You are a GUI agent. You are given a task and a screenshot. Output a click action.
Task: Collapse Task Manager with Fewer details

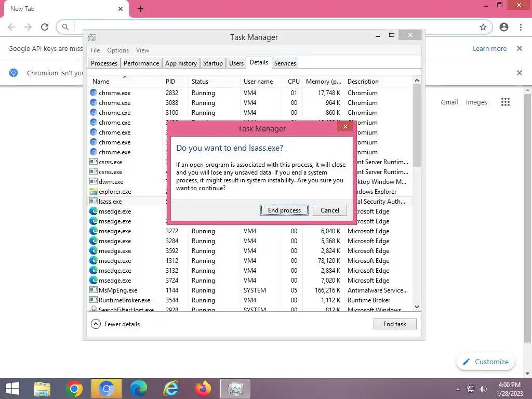click(x=115, y=324)
